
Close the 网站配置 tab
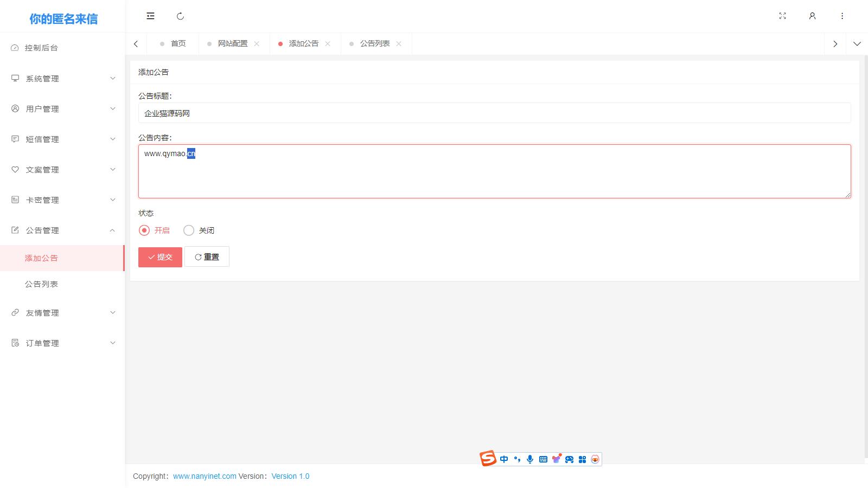(257, 44)
